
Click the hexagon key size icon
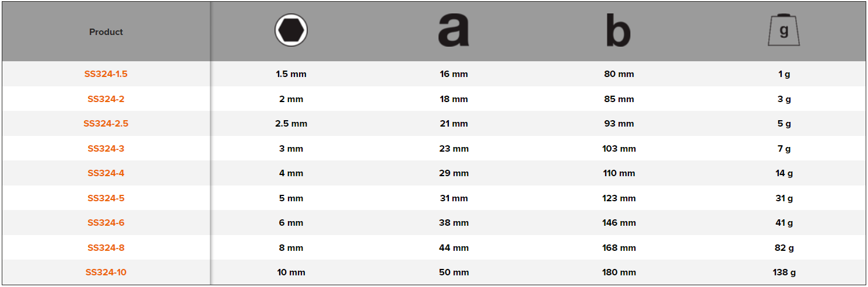[291, 30]
